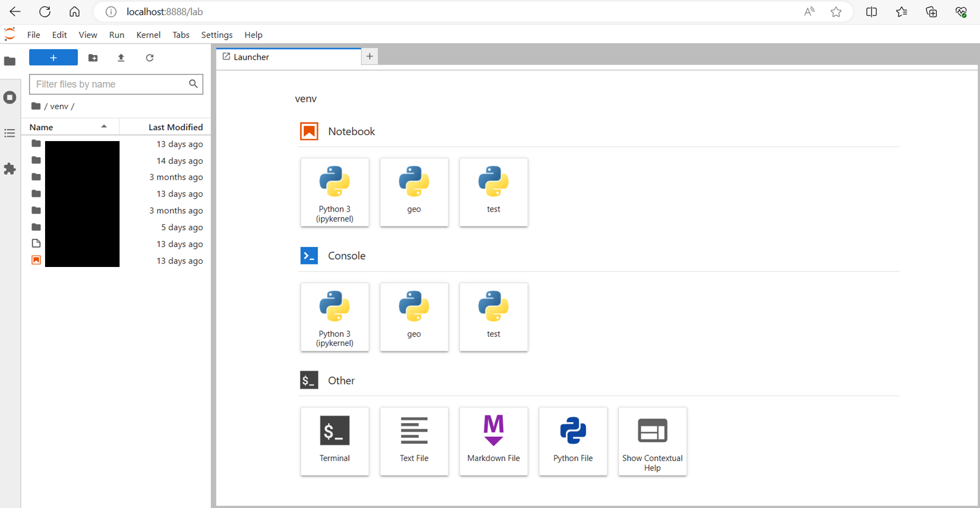Click the venv breadcrumb link
Viewport: 980px width, 508px height.
(59, 106)
